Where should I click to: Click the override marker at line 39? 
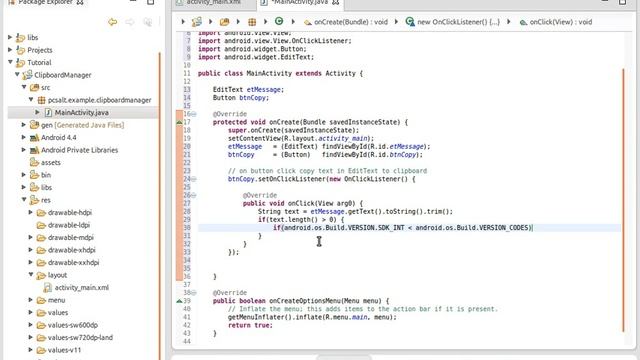[179, 301]
